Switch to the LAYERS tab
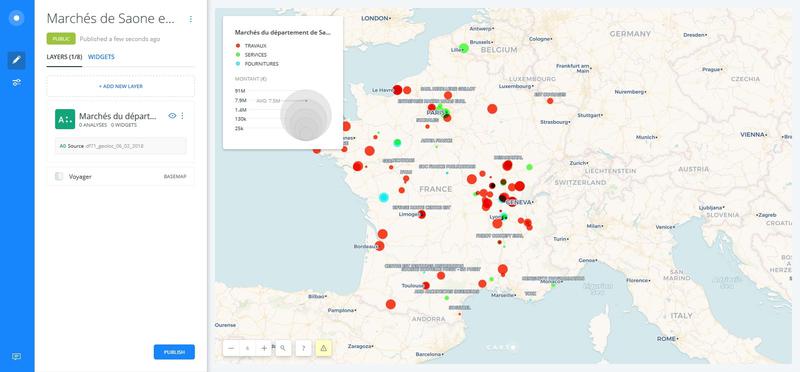 point(64,57)
